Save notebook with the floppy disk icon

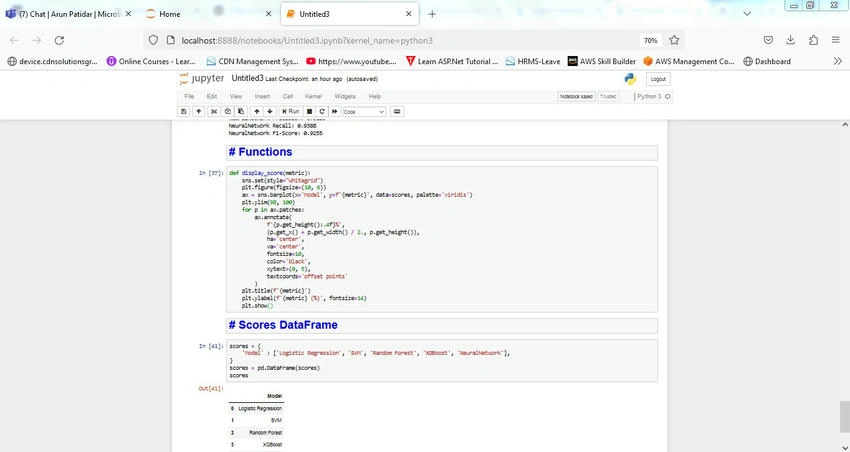pyautogui.click(x=184, y=112)
